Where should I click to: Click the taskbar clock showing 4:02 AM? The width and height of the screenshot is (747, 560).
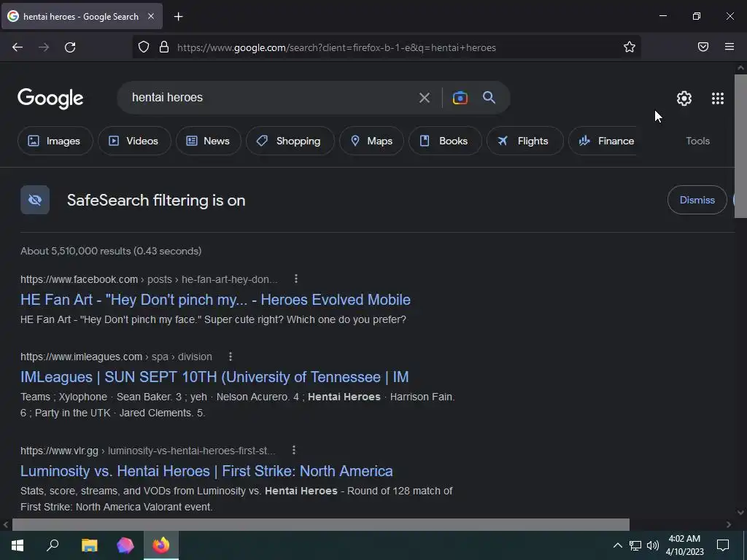684,545
